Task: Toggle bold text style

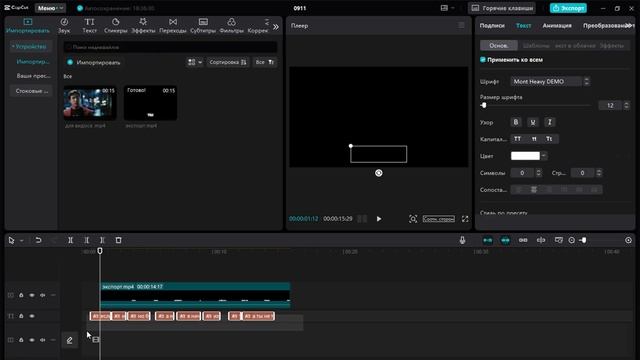Action: [516, 122]
